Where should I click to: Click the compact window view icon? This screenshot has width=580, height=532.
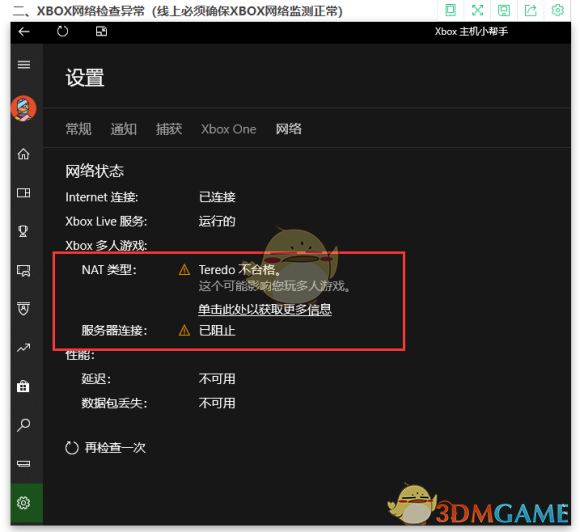[101, 31]
